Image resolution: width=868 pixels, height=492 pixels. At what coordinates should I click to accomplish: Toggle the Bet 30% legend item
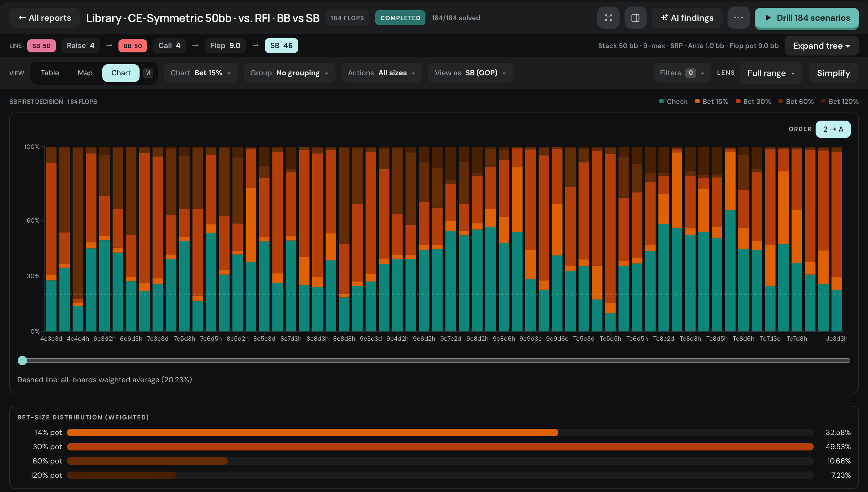[754, 101]
